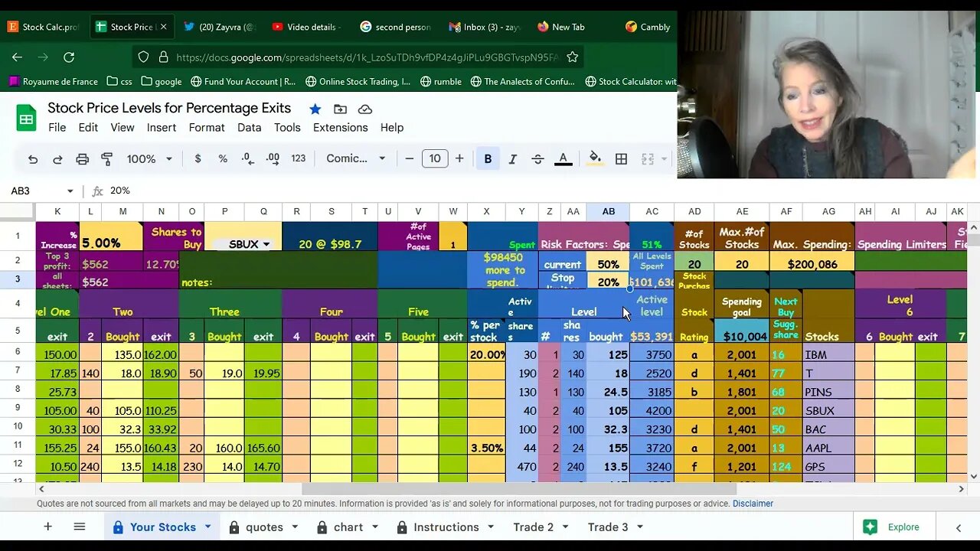Decrease decimal places button
The image size is (980, 551).
pos(247,159)
